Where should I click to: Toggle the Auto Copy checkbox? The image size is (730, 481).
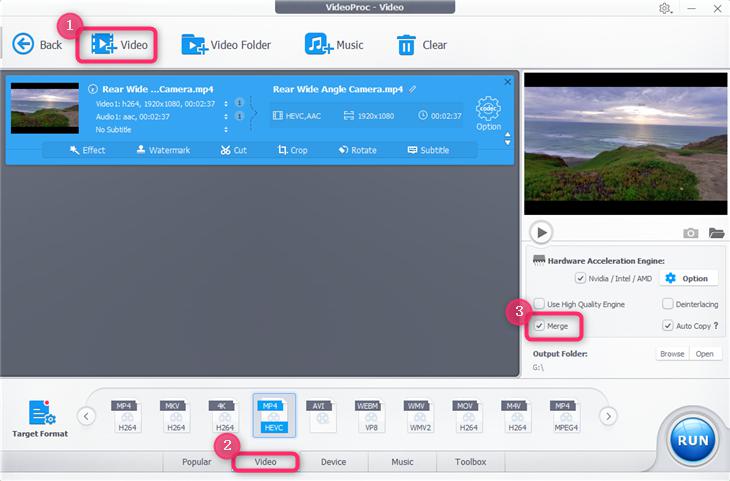coord(668,326)
